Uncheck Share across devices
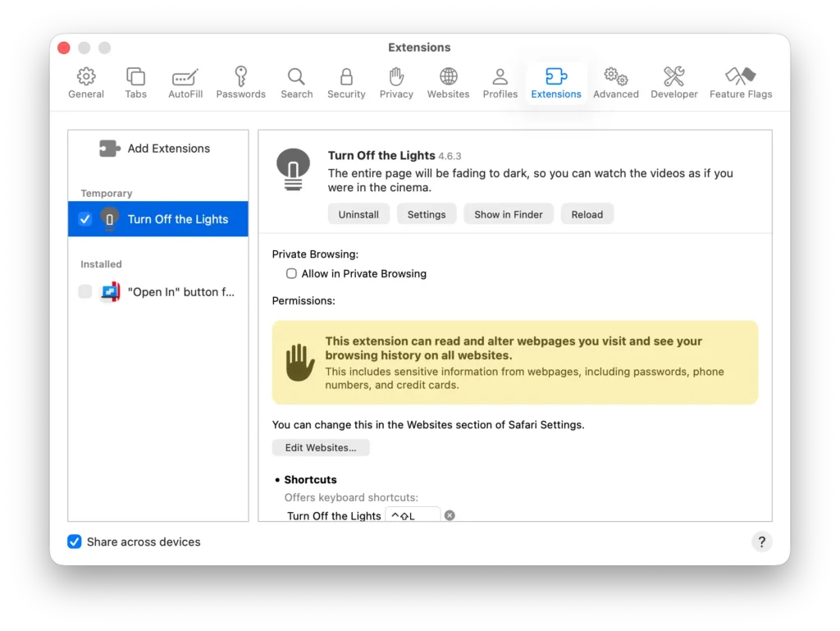840x631 pixels. (74, 542)
